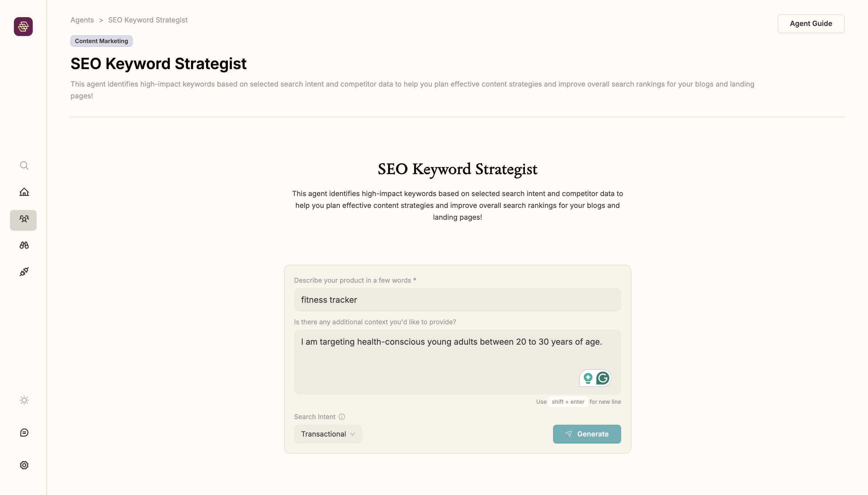Navigate to Agents breadcrumb link

tap(82, 20)
